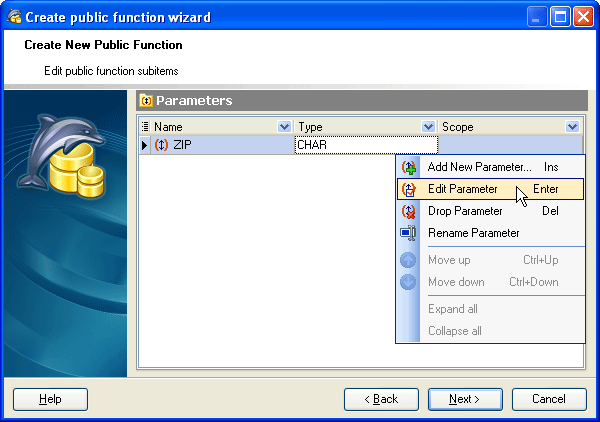
Task: Select Edit Parameter menu entry
Action: coord(463,189)
